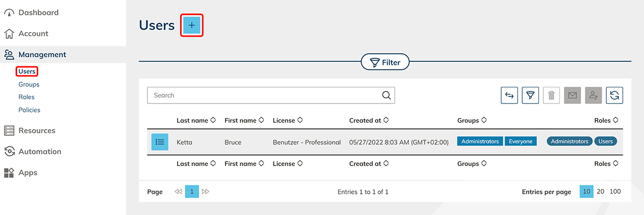
Task: Open Dashboard in the sidebar
Action: coord(38,13)
